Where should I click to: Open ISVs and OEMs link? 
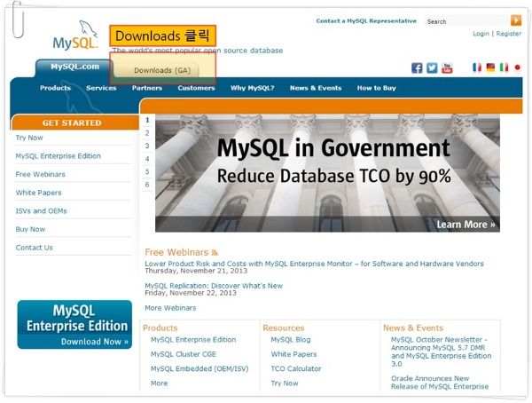41,211
